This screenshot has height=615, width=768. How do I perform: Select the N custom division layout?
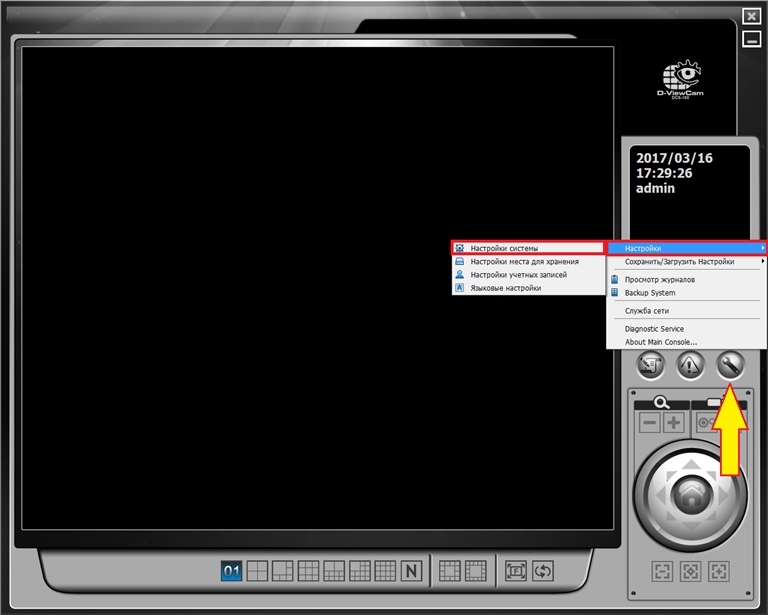[410, 571]
